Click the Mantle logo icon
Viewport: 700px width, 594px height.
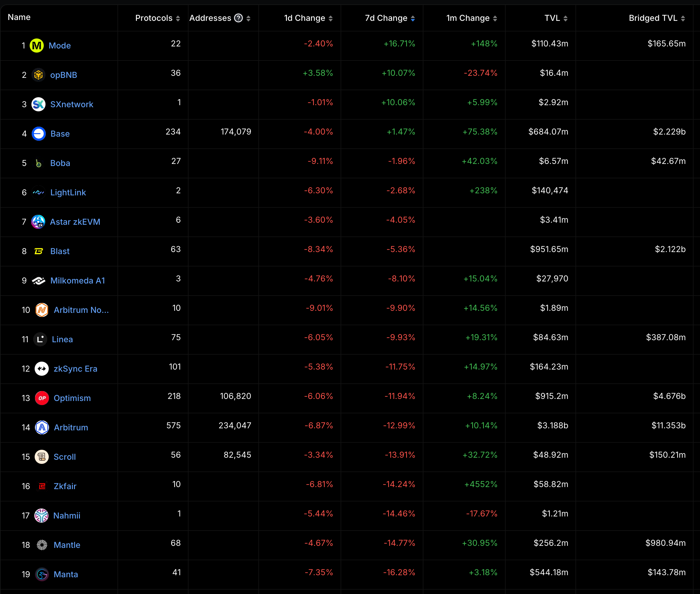[x=42, y=545]
